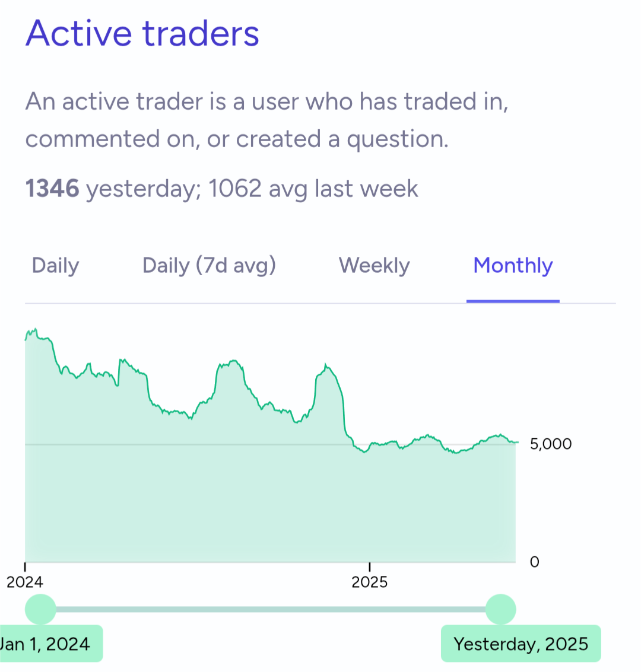Click the 5,000 y-axis label

[551, 444]
